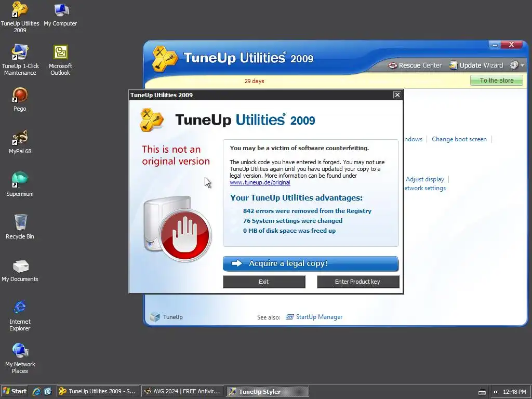Click the red stop hand icon
Image resolution: width=532 pixels, height=399 pixels.
(185, 235)
